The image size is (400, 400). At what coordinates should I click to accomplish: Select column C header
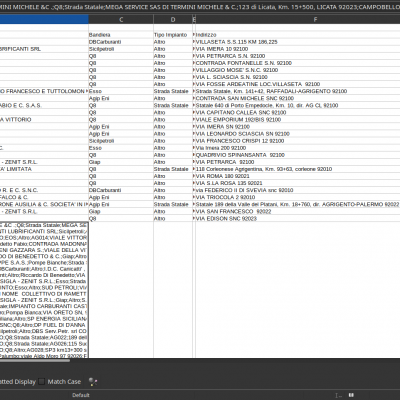tap(121, 20)
